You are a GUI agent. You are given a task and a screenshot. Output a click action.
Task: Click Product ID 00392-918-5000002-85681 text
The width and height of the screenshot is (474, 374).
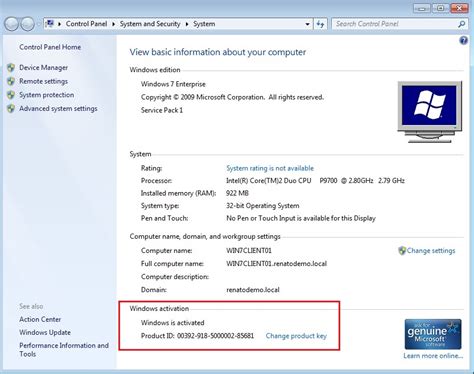[x=197, y=336]
